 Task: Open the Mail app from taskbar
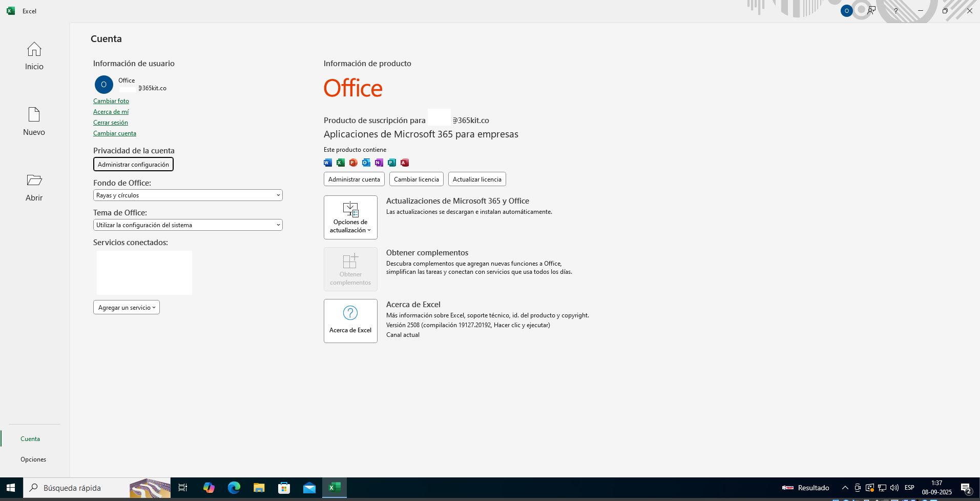[x=309, y=488]
